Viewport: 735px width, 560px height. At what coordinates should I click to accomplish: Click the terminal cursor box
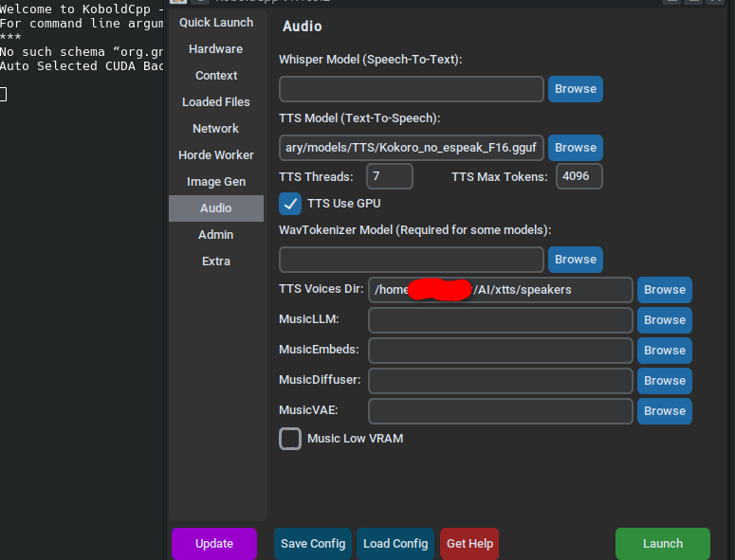3,94
